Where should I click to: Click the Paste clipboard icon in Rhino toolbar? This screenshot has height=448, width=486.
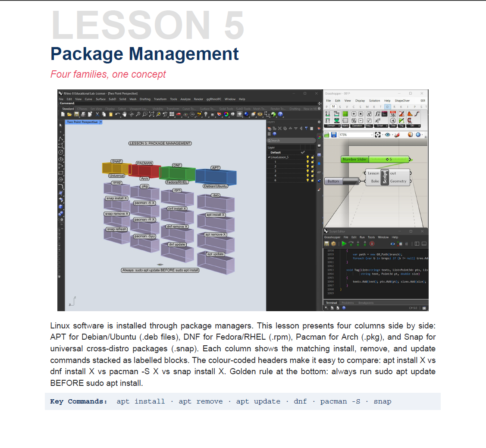click(x=111, y=114)
